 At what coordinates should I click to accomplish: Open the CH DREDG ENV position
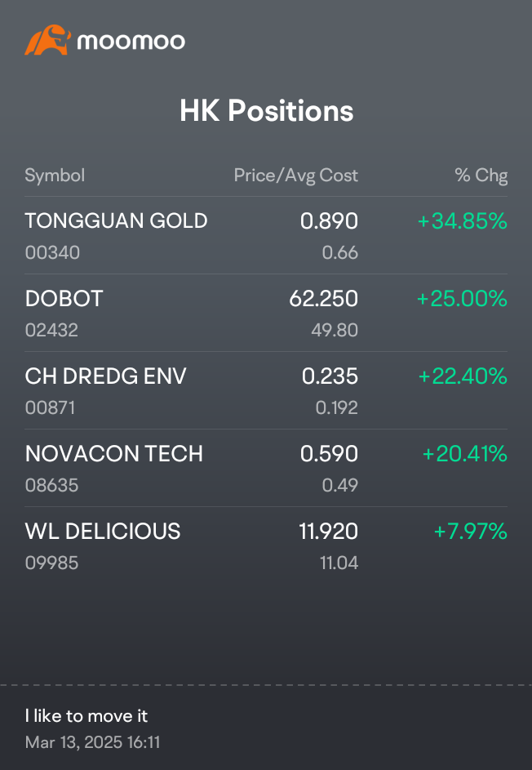click(x=266, y=390)
